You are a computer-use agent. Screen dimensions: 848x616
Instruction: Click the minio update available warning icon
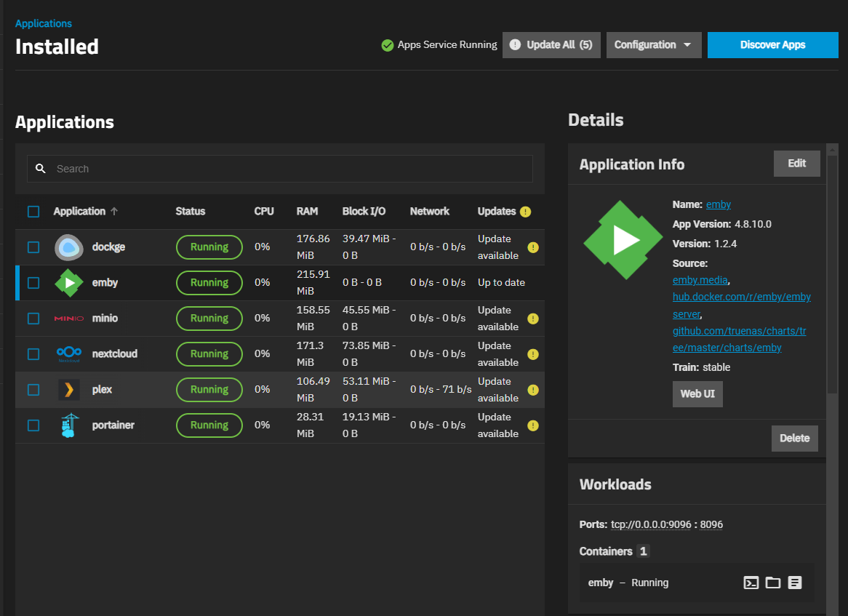[533, 319]
